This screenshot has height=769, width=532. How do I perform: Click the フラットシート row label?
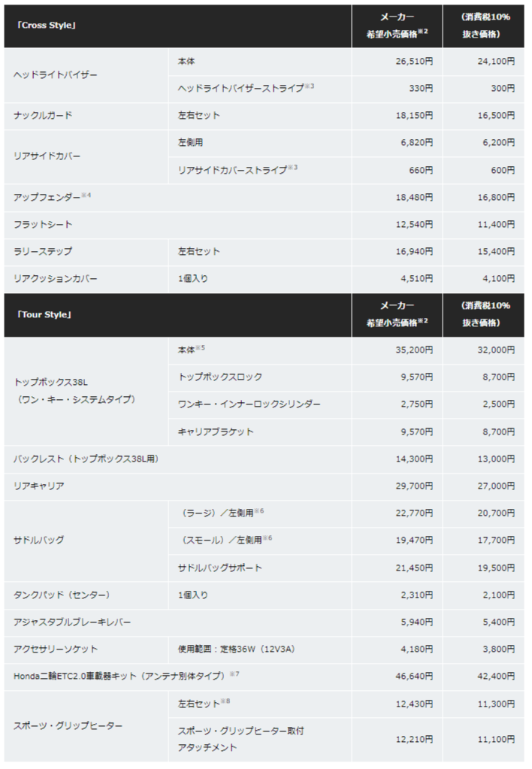tap(43, 225)
